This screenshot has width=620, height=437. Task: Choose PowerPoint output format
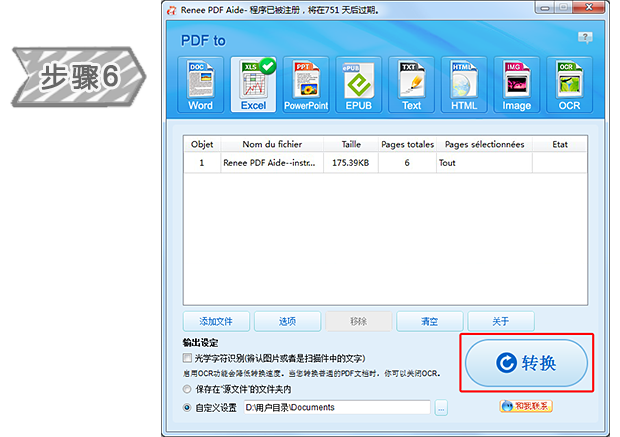tap(306, 85)
